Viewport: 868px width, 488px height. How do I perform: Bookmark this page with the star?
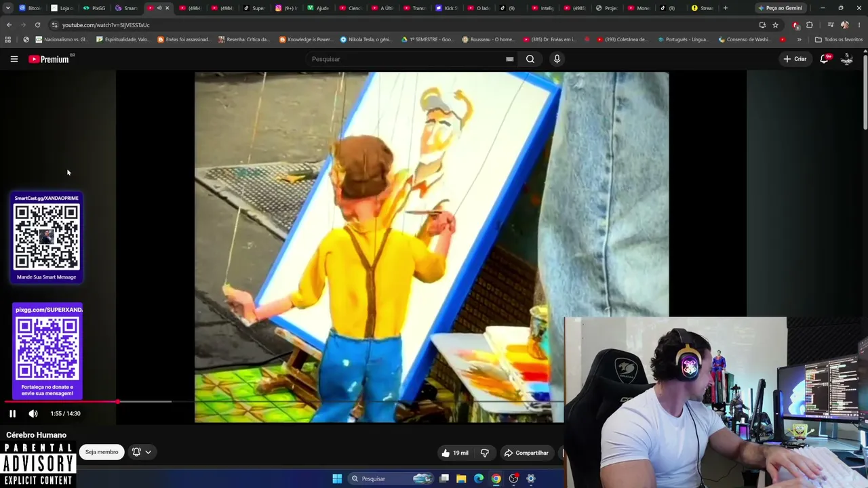click(775, 25)
